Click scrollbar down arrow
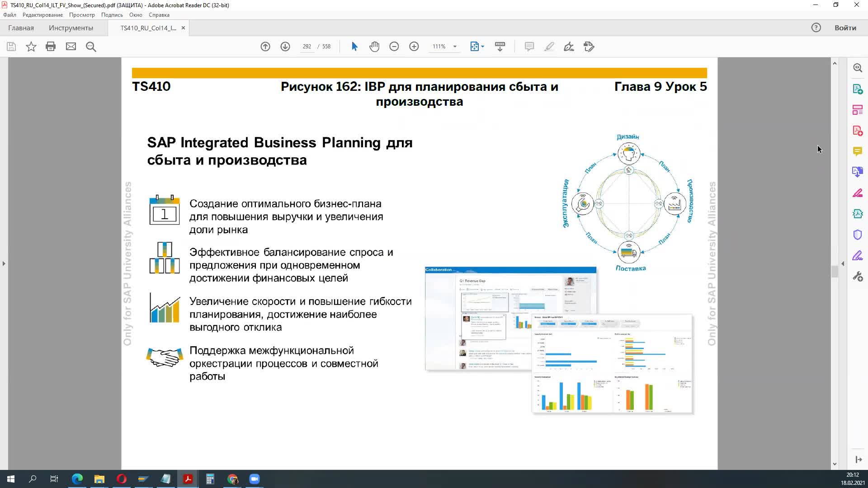This screenshot has width=868, height=488. click(x=835, y=464)
